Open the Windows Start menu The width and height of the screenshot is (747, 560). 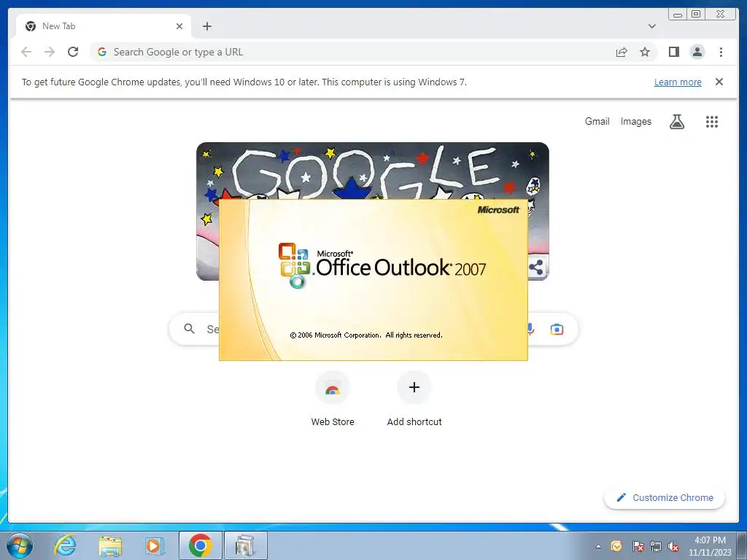[x=20, y=545]
